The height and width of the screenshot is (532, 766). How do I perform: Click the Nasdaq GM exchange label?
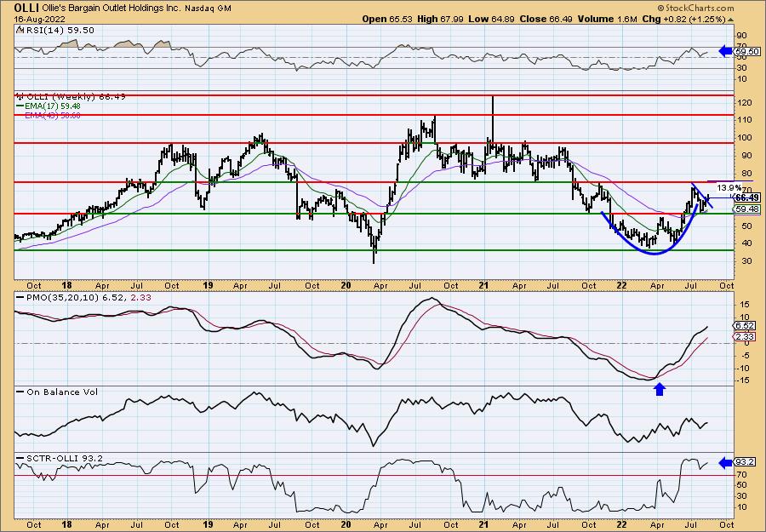(209, 9)
